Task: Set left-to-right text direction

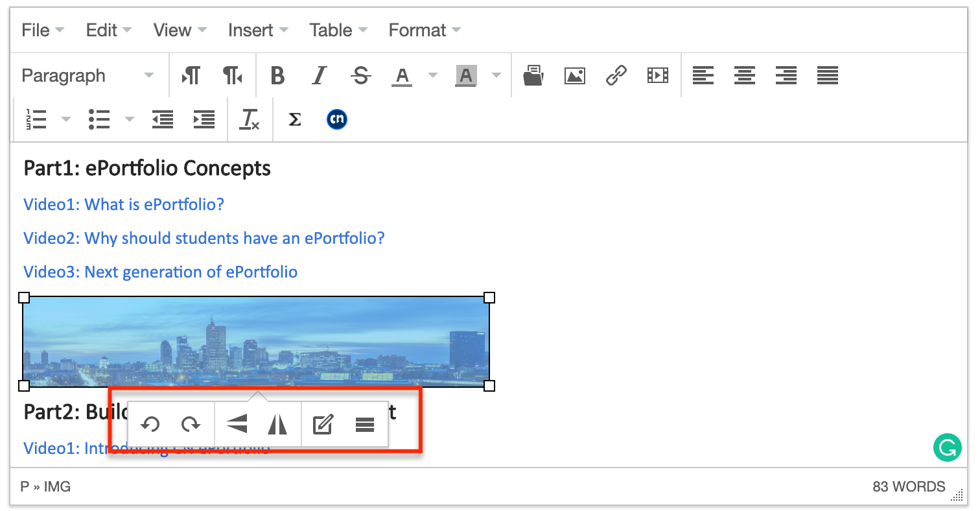Action: [x=191, y=76]
